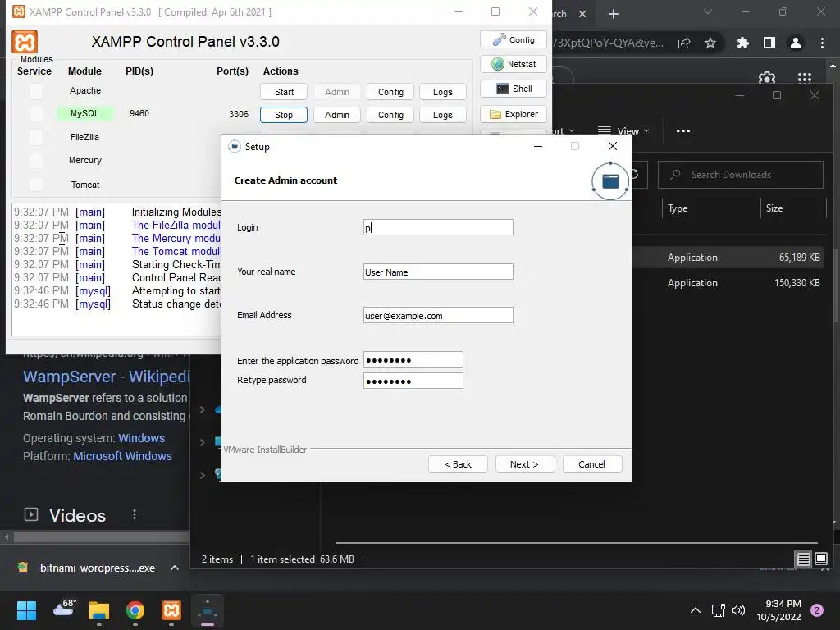Viewport: 840px width, 630px height.
Task: Open XAMPP from taskbar
Action: (171, 610)
